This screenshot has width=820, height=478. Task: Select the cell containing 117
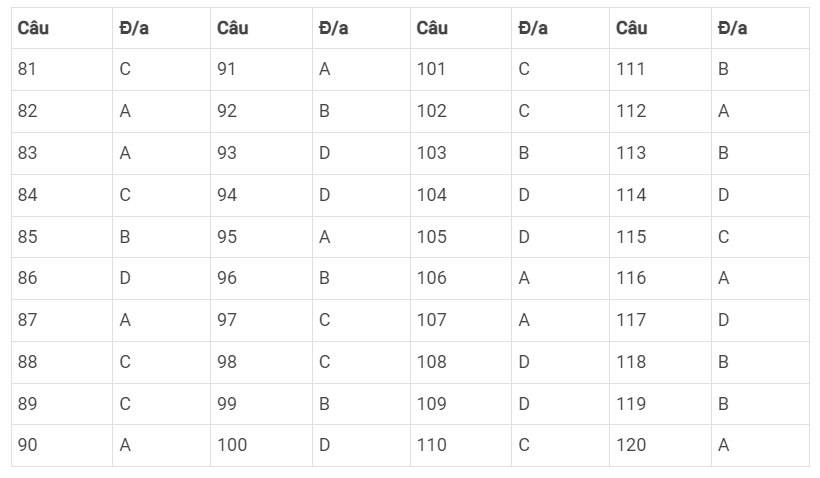(660, 321)
